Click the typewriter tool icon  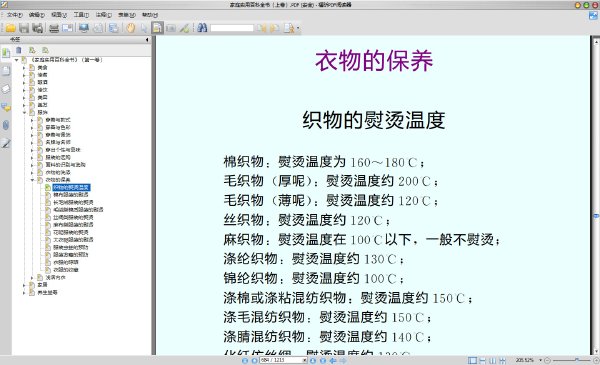tap(171, 28)
